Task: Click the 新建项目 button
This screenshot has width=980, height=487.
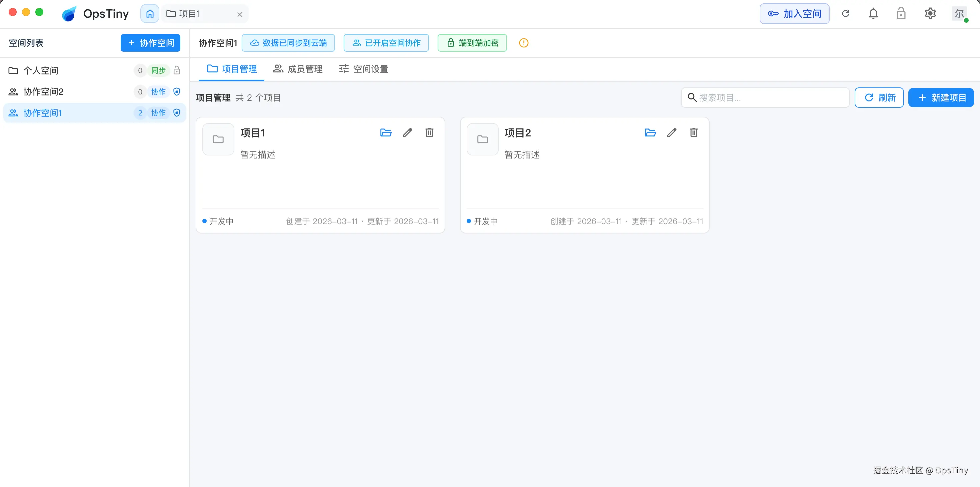Action: 941,98
